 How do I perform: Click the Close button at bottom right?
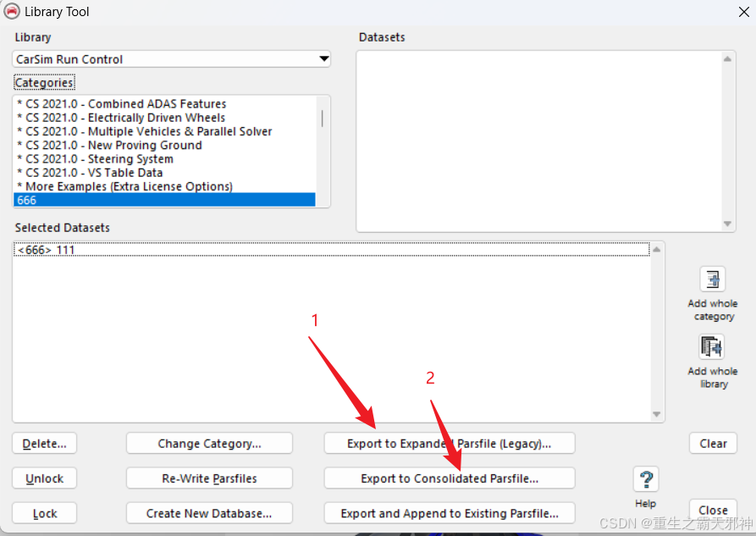tap(713, 510)
